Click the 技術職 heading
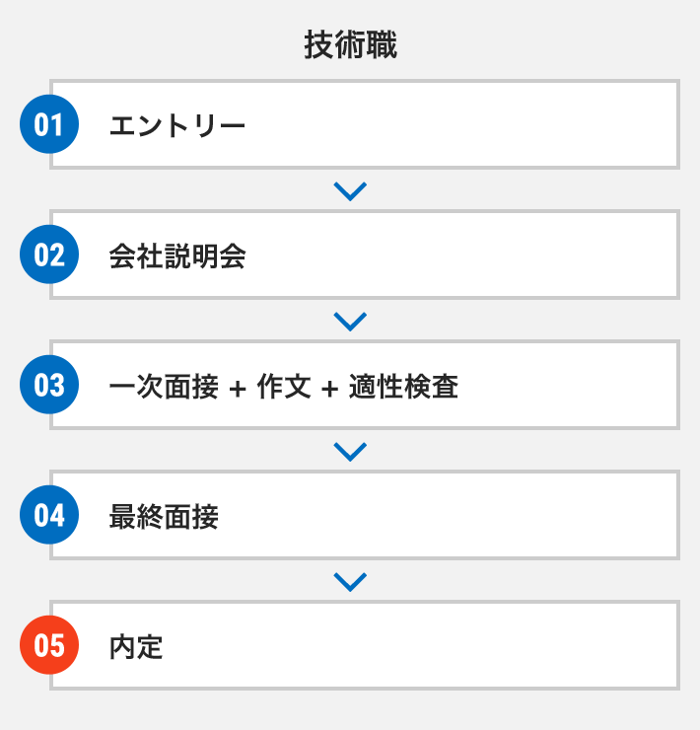 coord(350,44)
